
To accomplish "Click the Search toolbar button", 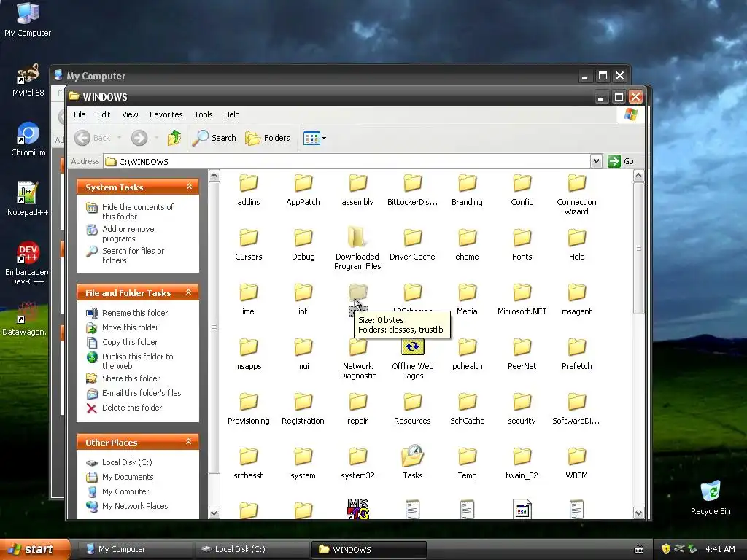I will [214, 138].
